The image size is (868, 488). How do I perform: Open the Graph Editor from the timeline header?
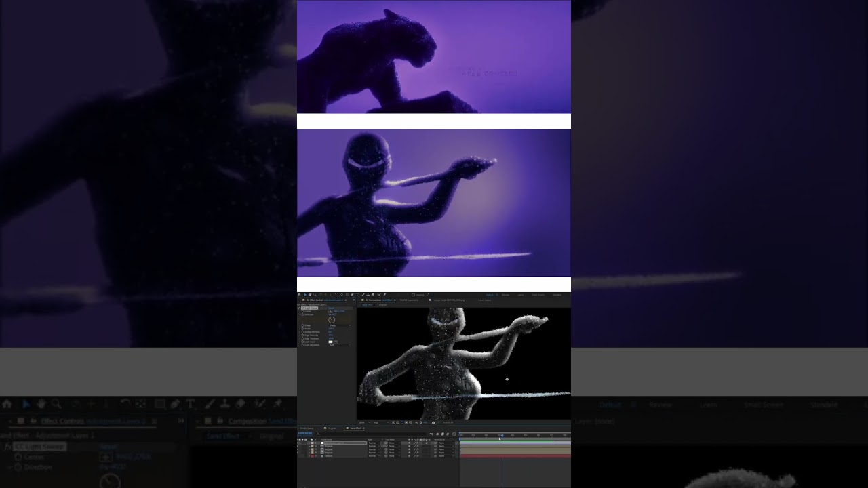[x=454, y=434]
